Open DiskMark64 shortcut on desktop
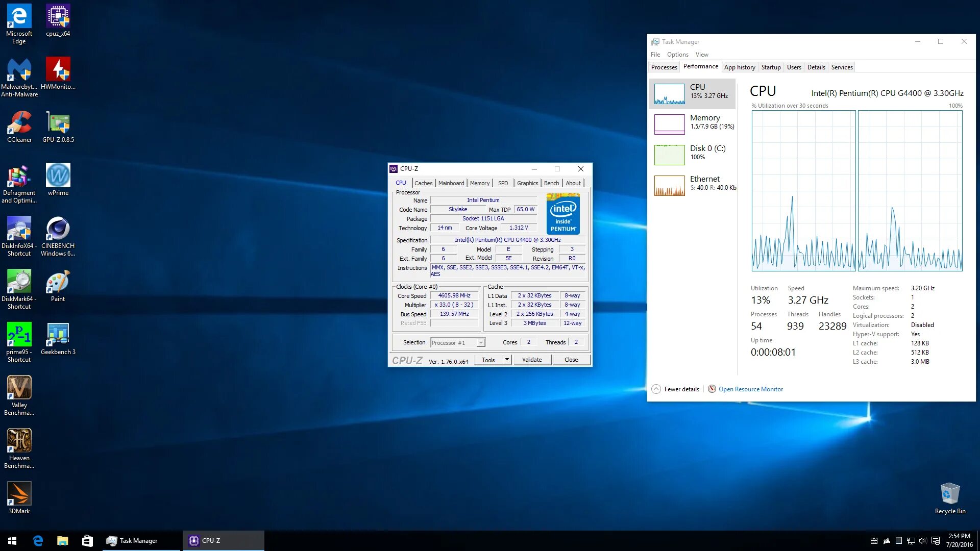The height and width of the screenshot is (551, 980). [19, 289]
